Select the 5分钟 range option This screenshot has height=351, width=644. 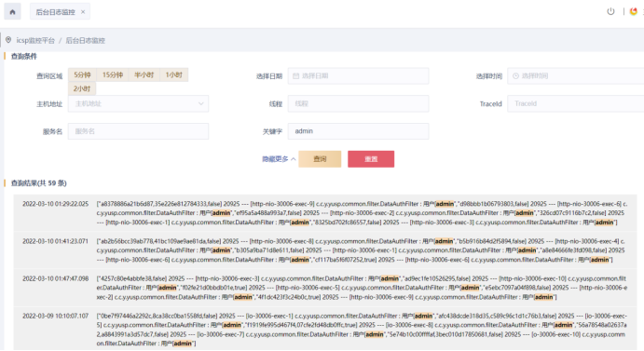(82, 74)
